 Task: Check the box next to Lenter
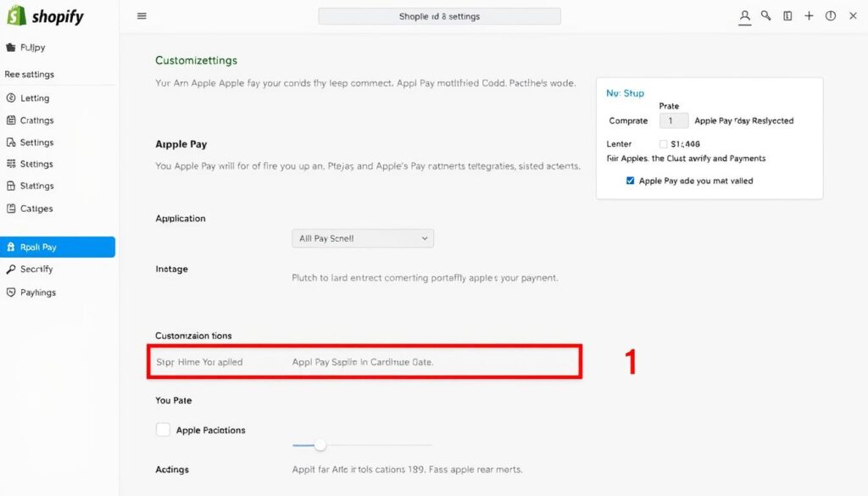pos(663,144)
